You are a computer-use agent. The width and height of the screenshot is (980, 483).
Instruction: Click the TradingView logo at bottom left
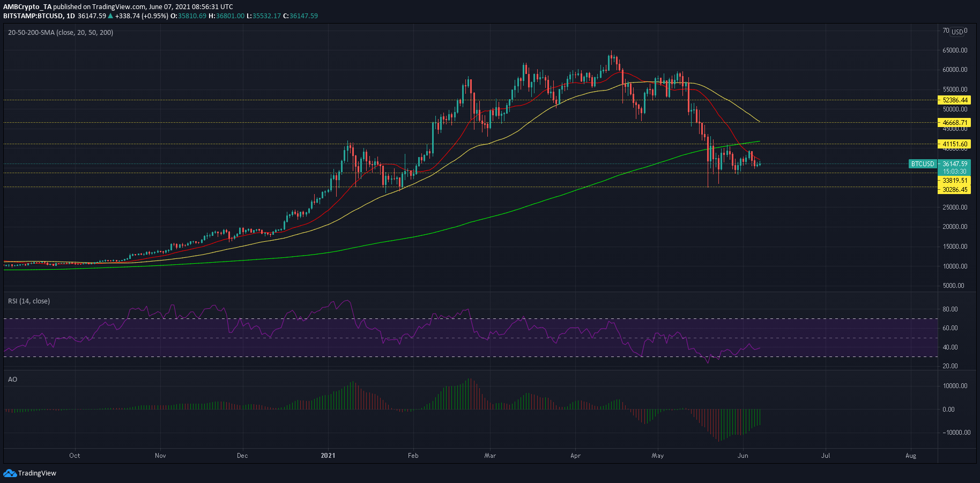(x=29, y=473)
